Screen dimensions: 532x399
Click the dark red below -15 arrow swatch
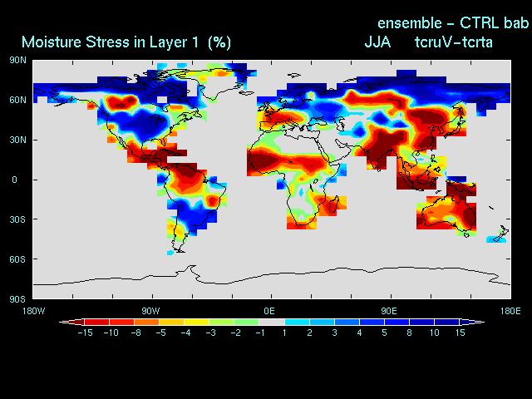[x=72, y=322]
